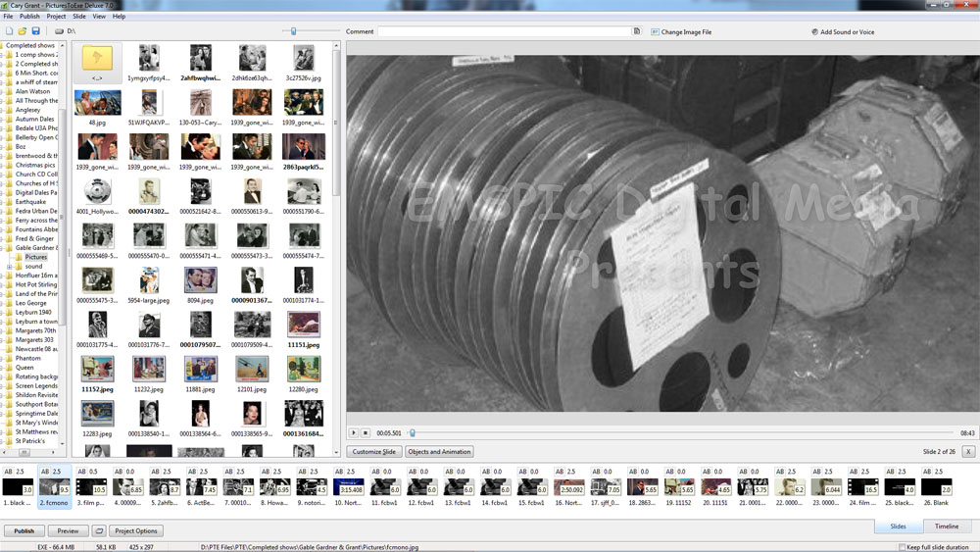
Task: Open the Publish menu
Action: [x=29, y=17]
